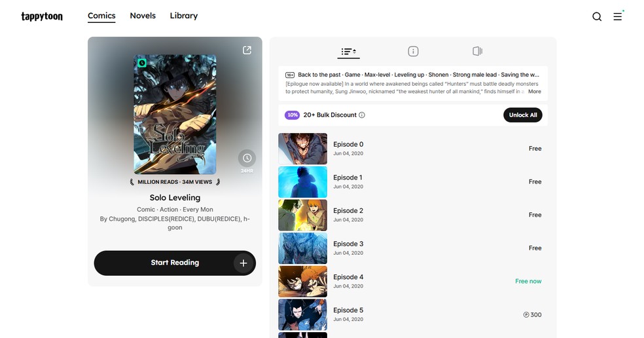This screenshot has height=338, width=644.
Task: Click the Episode 4 title
Action: [x=348, y=277]
